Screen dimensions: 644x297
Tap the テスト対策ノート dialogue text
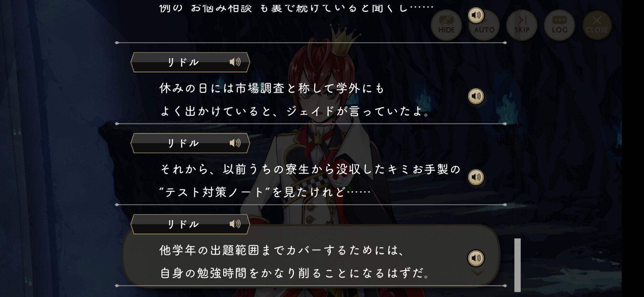[265, 192]
